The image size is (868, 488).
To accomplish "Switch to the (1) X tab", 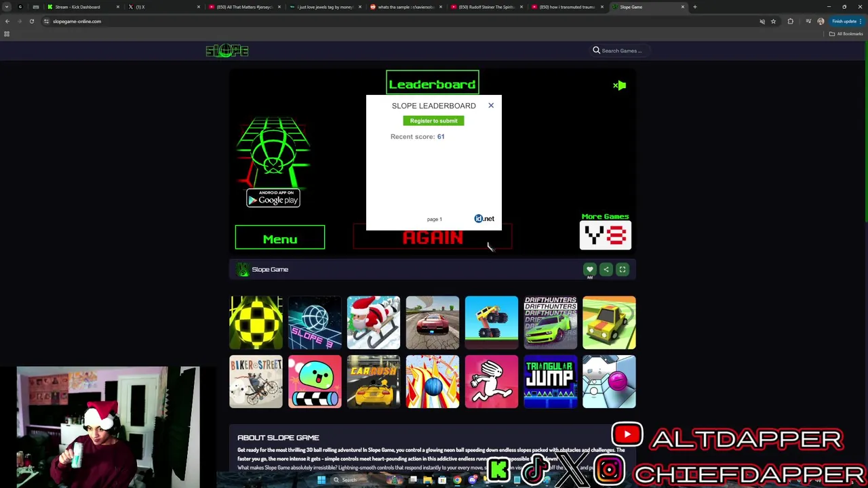I will [163, 7].
